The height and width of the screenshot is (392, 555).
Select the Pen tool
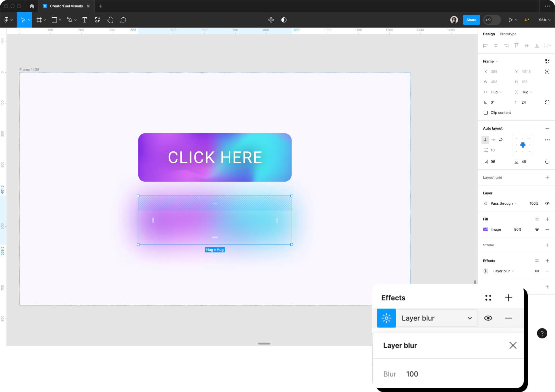click(x=70, y=20)
